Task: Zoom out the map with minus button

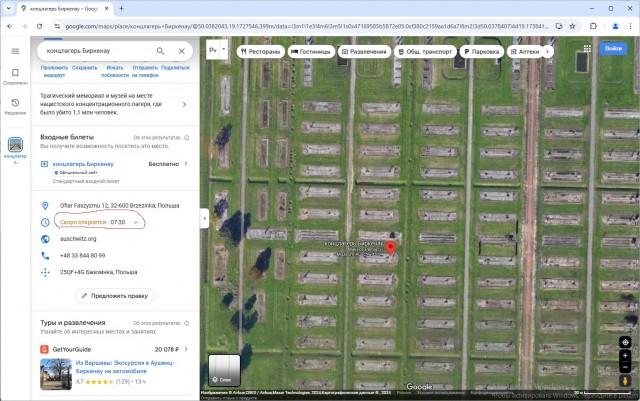Action: click(x=625, y=367)
